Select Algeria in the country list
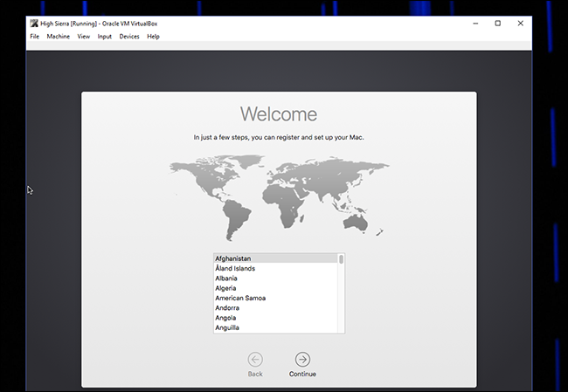Image resolution: width=568 pixels, height=392 pixels. coord(275,288)
